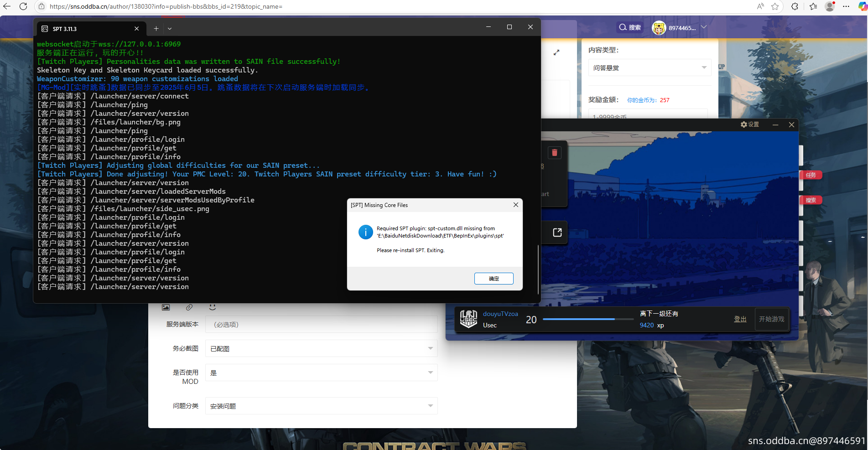Insert emoji with editor smiley icon
Viewport: 868px width, 450px height.
(213, 307)
